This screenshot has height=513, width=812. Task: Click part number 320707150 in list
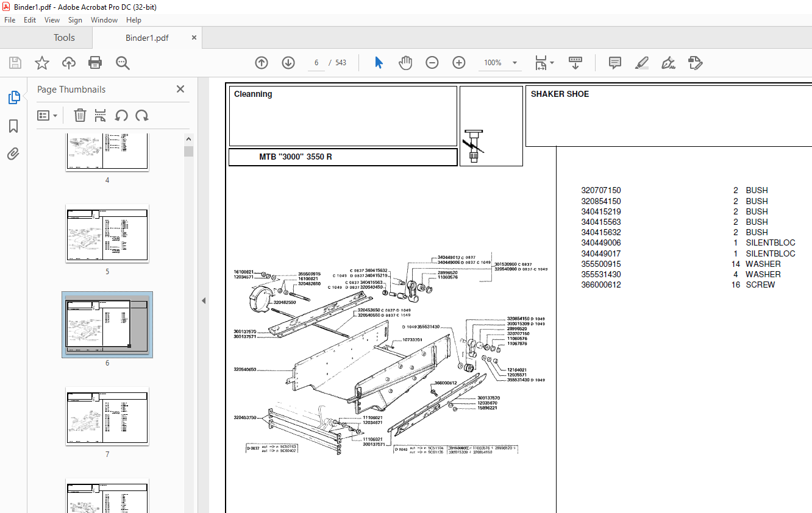601,190
